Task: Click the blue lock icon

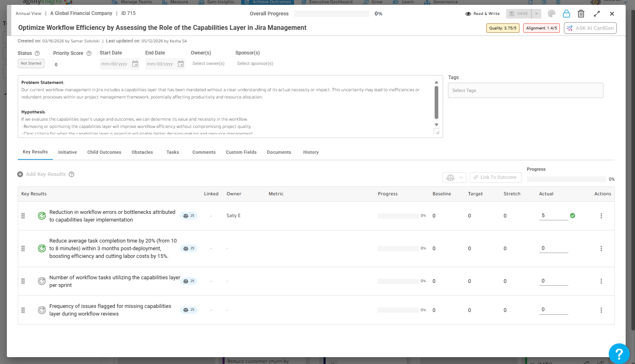Action: tap(566, 14)
